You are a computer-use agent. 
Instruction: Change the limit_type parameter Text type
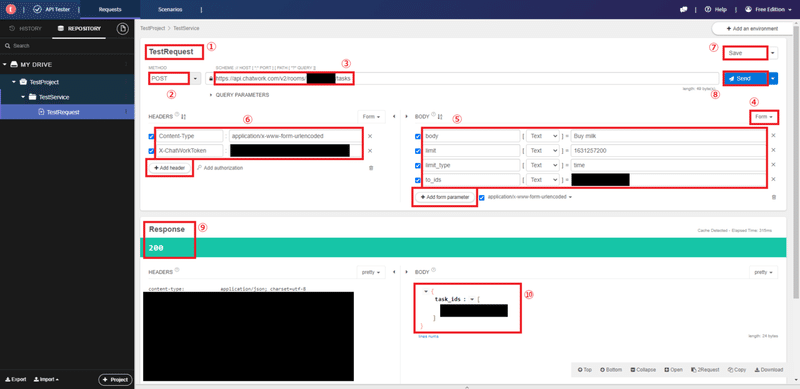click(542, 165)
